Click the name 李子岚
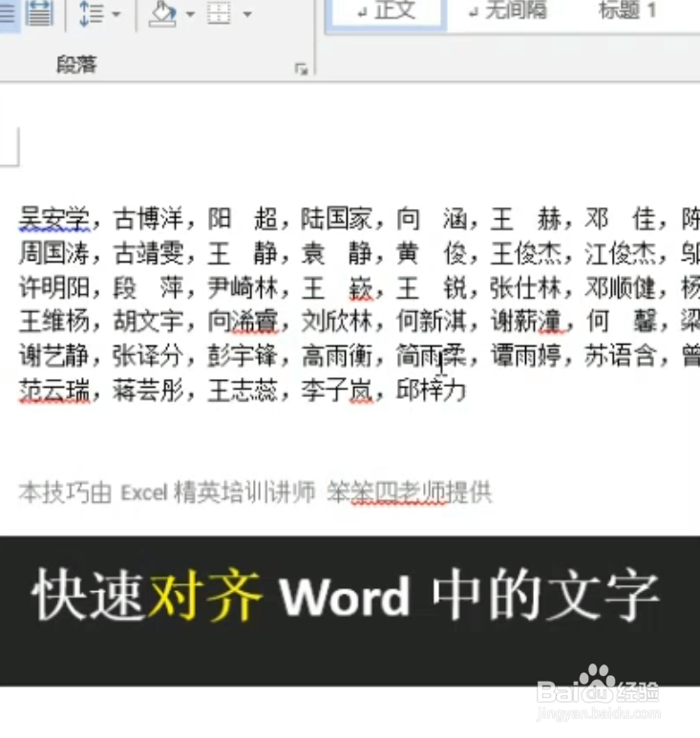This screenshot has width=700, height=738. (336, 390)
